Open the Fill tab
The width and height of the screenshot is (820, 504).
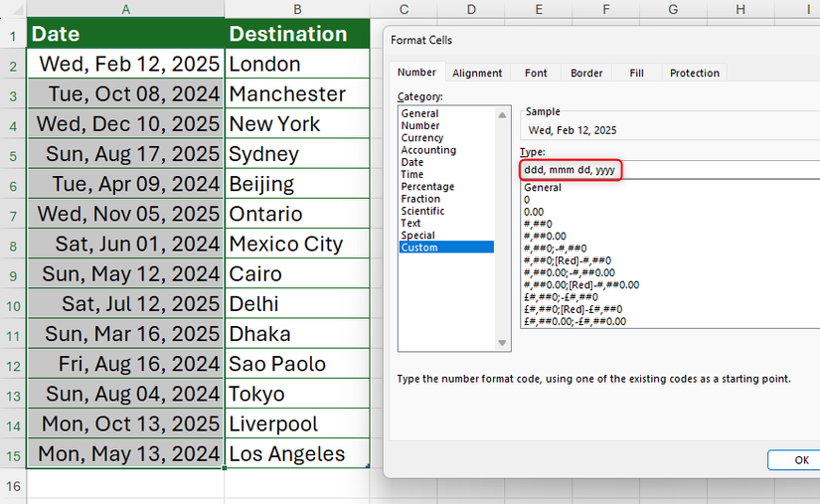tap(636, 73)
